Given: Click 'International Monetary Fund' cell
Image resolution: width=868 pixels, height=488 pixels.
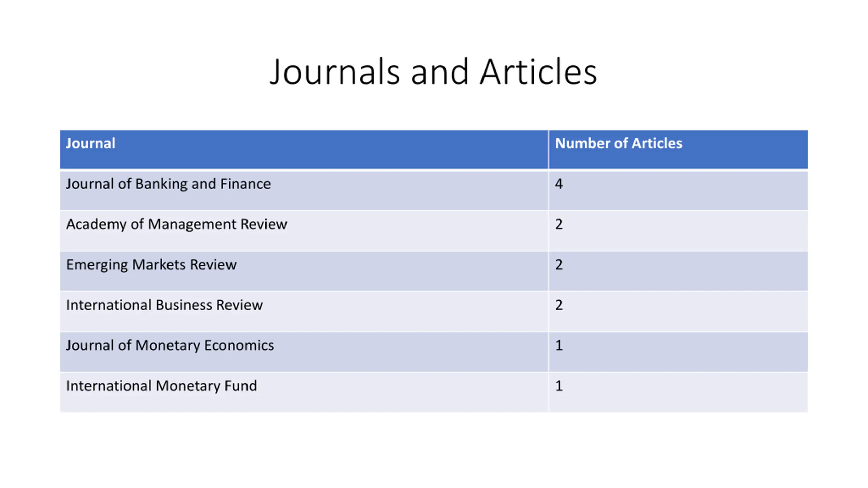Looking at the screenshot, I should (x=304, y=392).
